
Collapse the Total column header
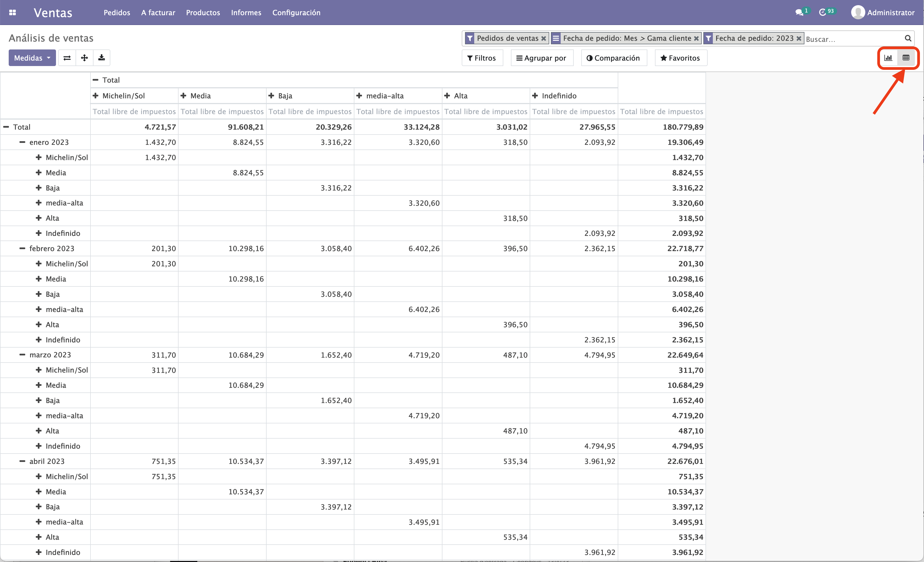tap(354, 80)
